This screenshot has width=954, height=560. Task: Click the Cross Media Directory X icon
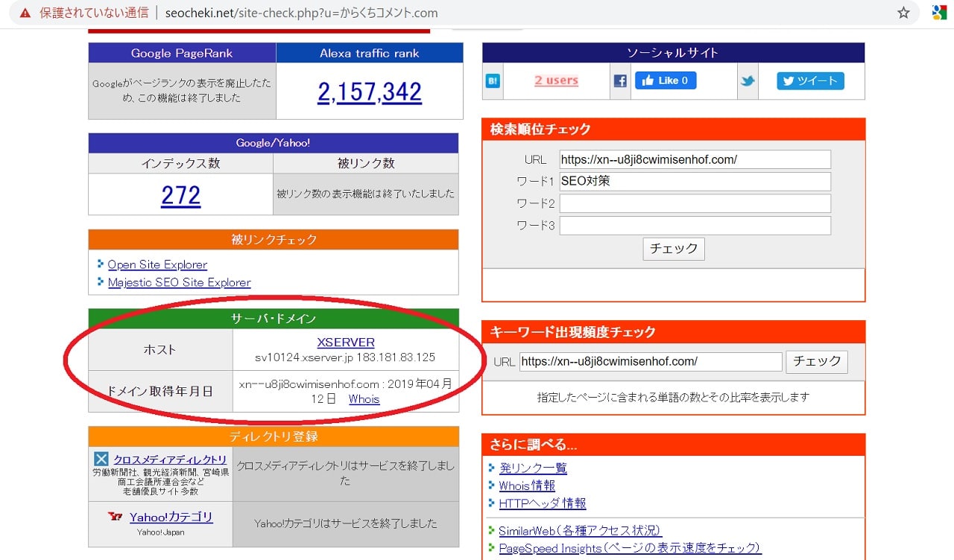pos(101,459)
